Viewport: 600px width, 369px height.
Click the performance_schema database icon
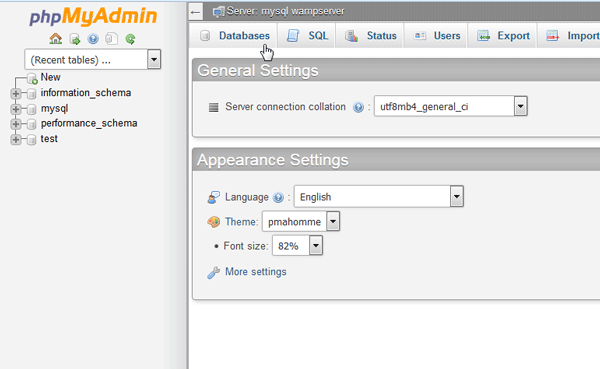32,124
